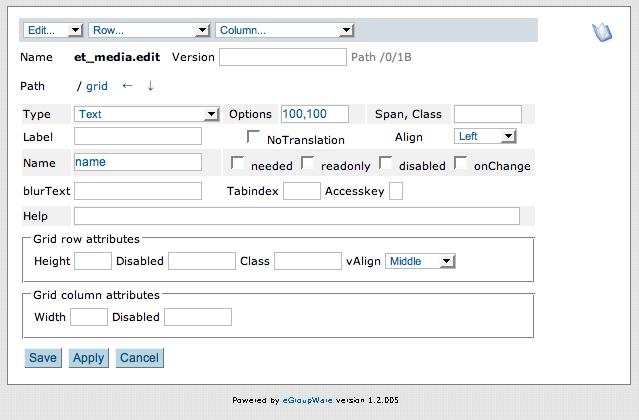The height and width of the screenshot is (420, 639).
Task: Change the Align dropdown from Left
Action: pyautogui.click(x=485, y=136)
